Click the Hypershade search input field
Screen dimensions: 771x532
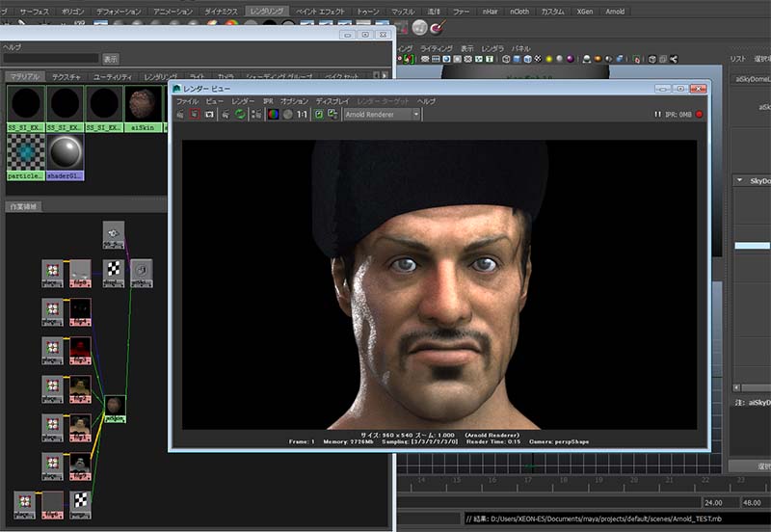(x=51, y=59)
